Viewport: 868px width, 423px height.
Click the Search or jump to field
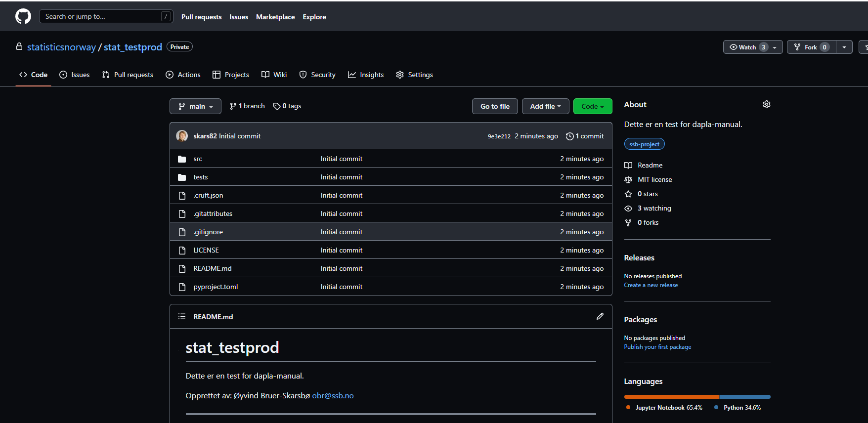click(106, 16)
